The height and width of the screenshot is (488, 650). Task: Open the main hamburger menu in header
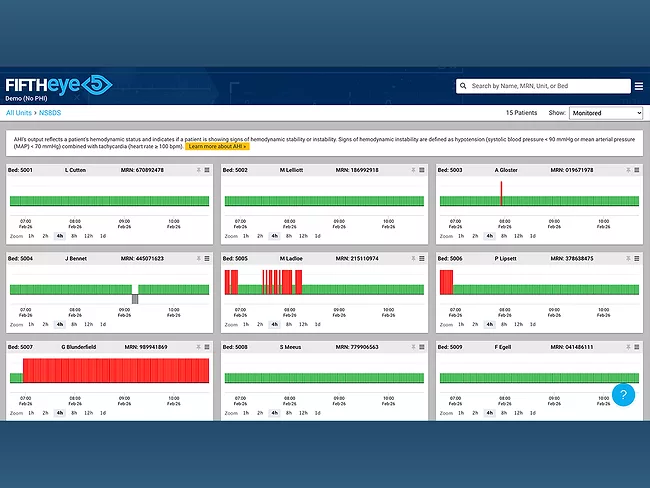tap(639, 86)
